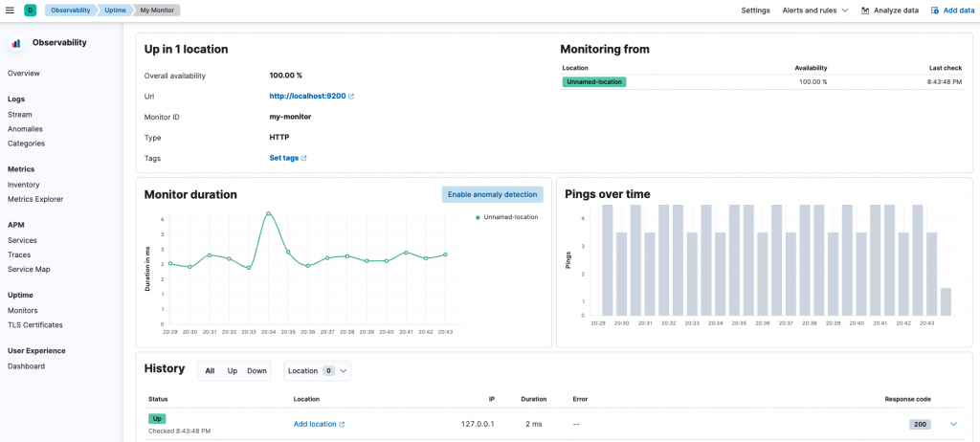980x442 pixels.
Task: Open the Settings link in header
Action: [755, 10]
